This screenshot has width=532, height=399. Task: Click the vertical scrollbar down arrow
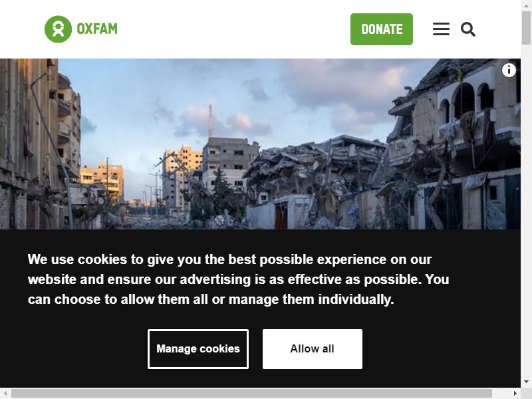526,382
